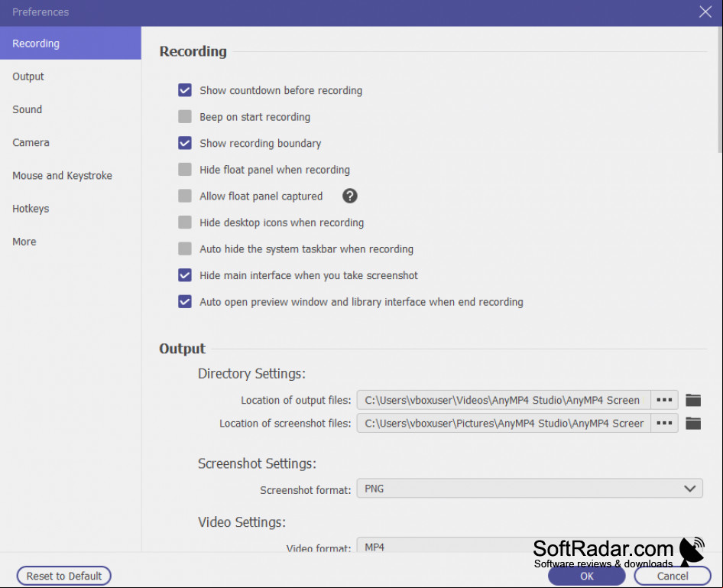Uncheck Show recording boundary
The width and height of the screenshot is (723, 588).
pos(185,143)
